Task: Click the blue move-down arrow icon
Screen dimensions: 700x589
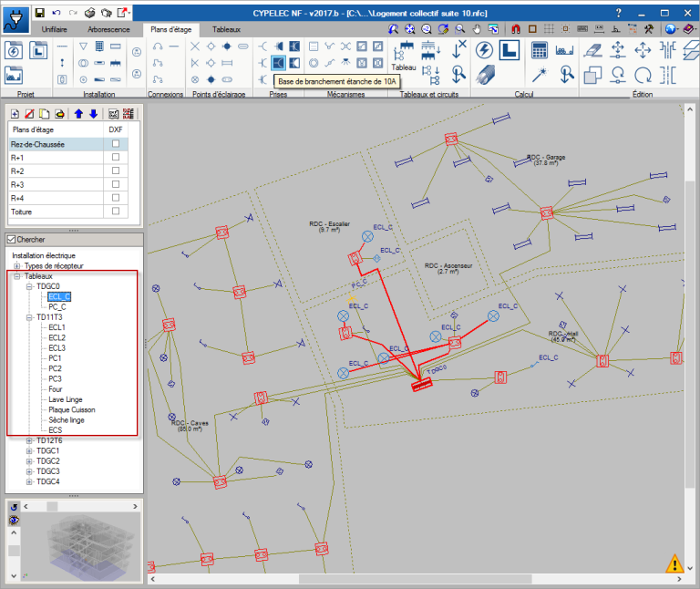Action: point(92,114)
